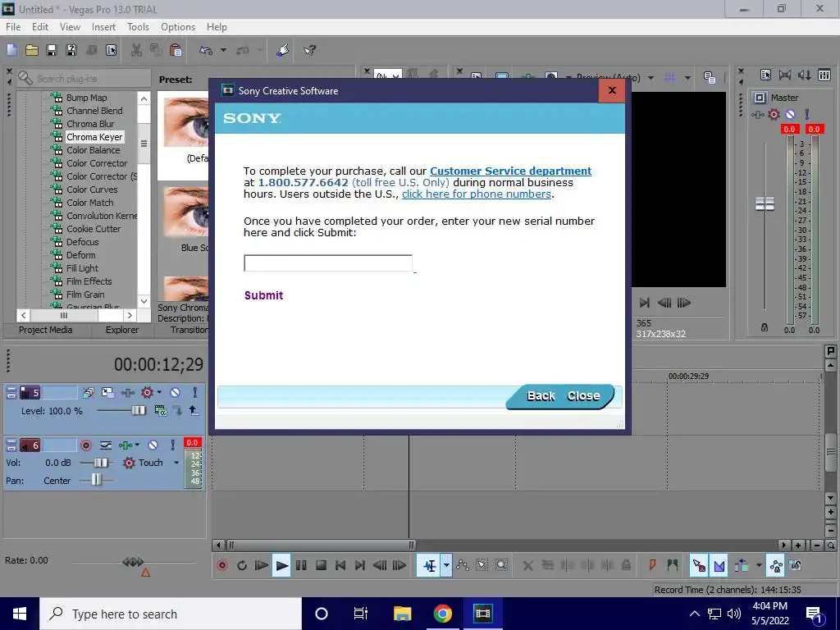Open the Preview (Auto) quality dropdown
840x630 pixels.
[651, 78]
